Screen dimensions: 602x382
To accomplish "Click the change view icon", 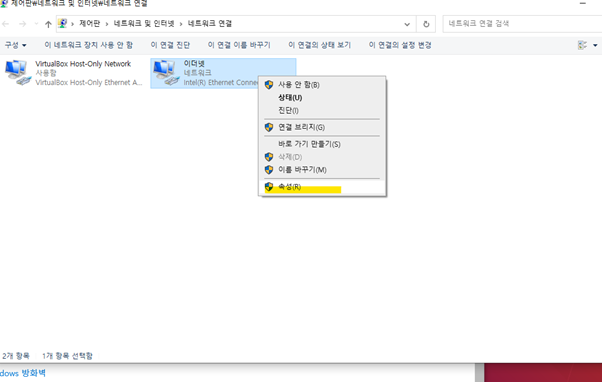I will click(582, 45).
